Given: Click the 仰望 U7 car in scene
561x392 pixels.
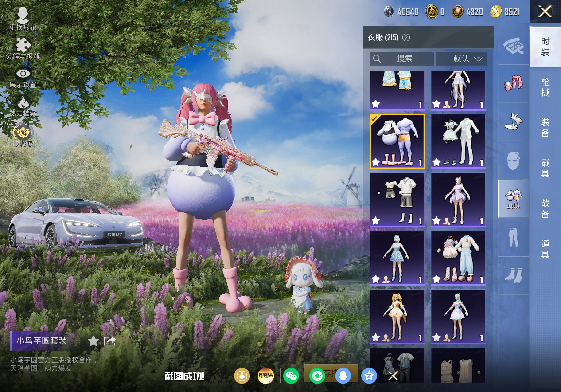Looking at the screenshot, I should click(x=76, y=224).
